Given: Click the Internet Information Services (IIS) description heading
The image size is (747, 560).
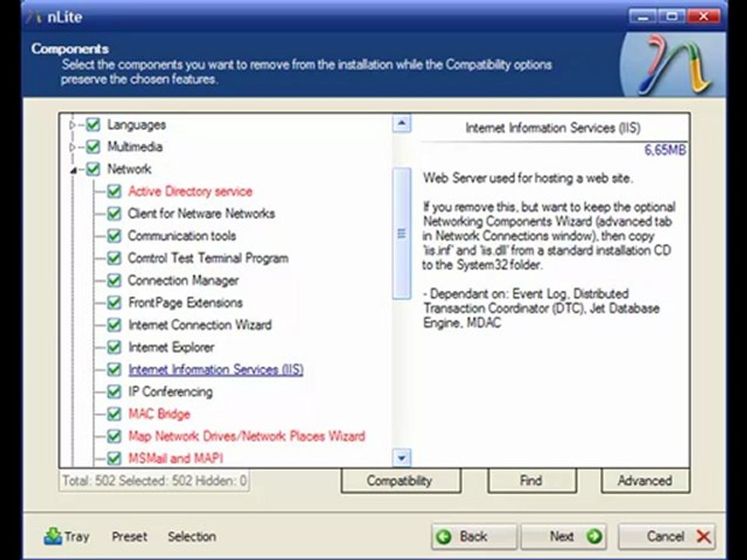Looking at the screenshot, I should (x=553, y=128).
